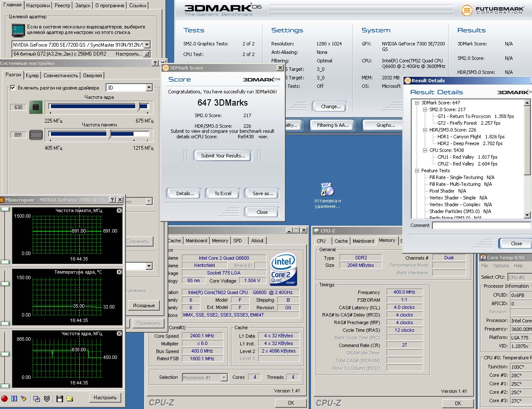The width and height of the screenshot is (532, 409).
Task: Select 'HDR2 - Deep Freeze' result row
Action: click(470, 143)
